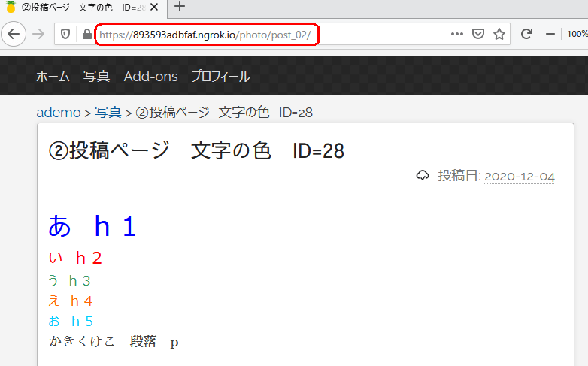Click the paragraph かきくけこ 段落 p
This screenshot has height=366, width=588.
point(114,342)
